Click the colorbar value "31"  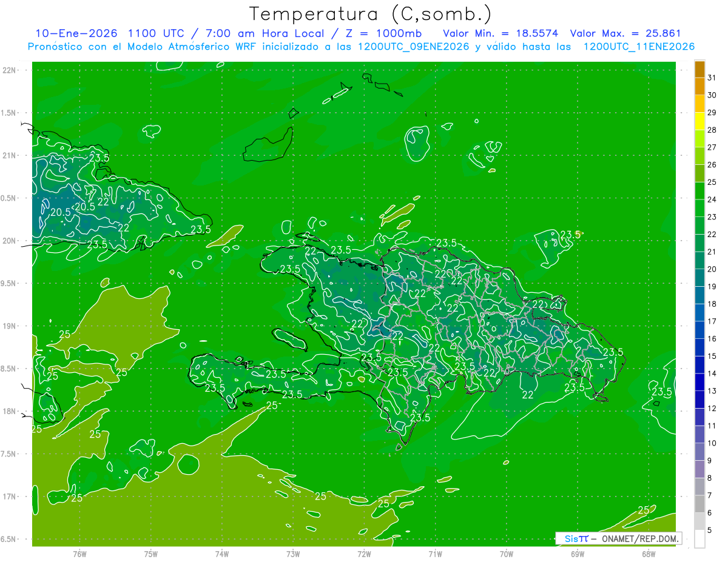click(712, 78)
